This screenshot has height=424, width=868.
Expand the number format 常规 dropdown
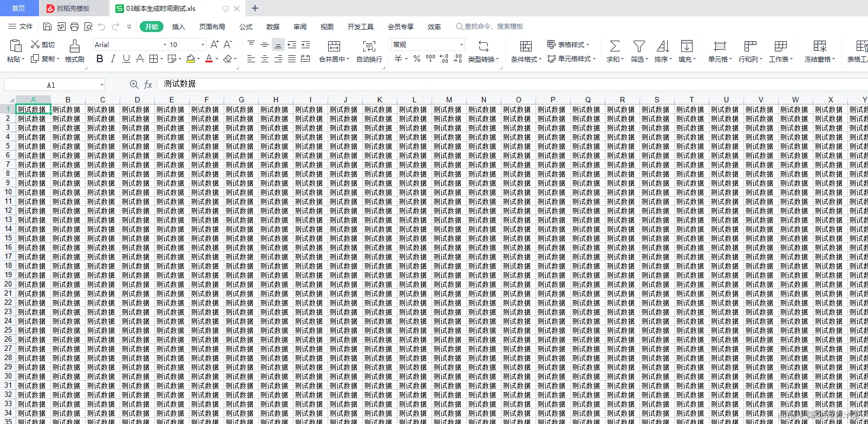point(461,44)
